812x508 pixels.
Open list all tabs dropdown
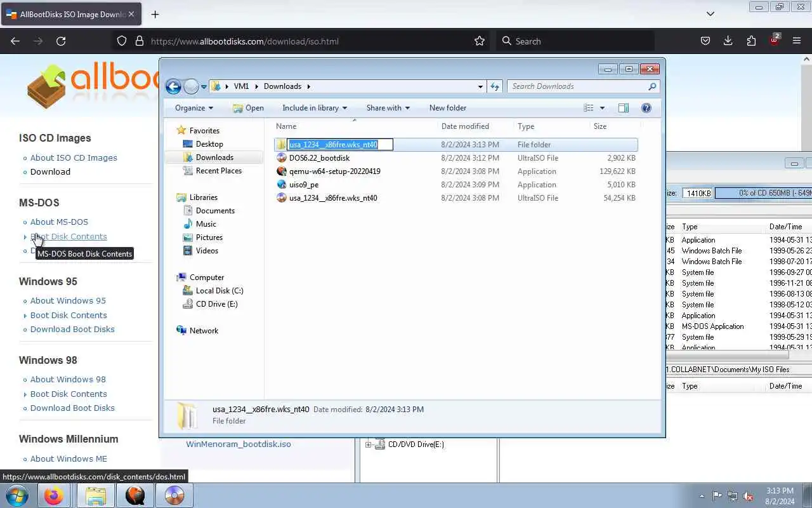tap(710, 14)
